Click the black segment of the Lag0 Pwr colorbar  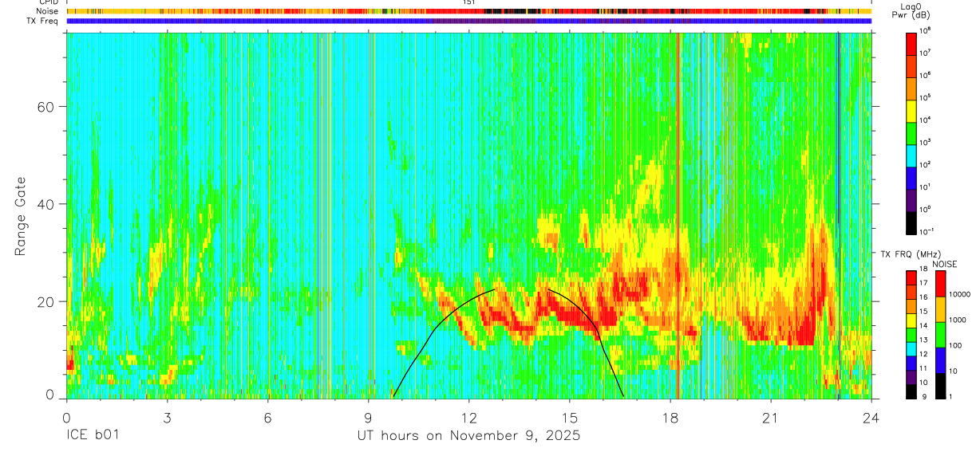pyautogui.click(x=911, y=222)
